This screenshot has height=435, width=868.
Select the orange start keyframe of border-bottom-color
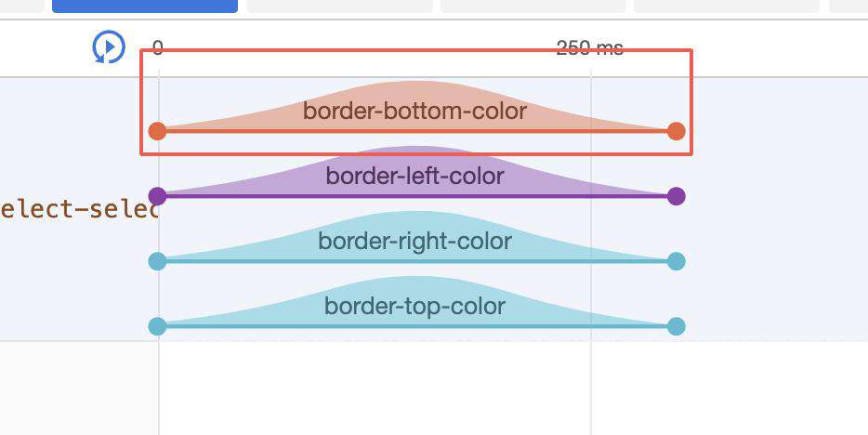tap(157, 131)
